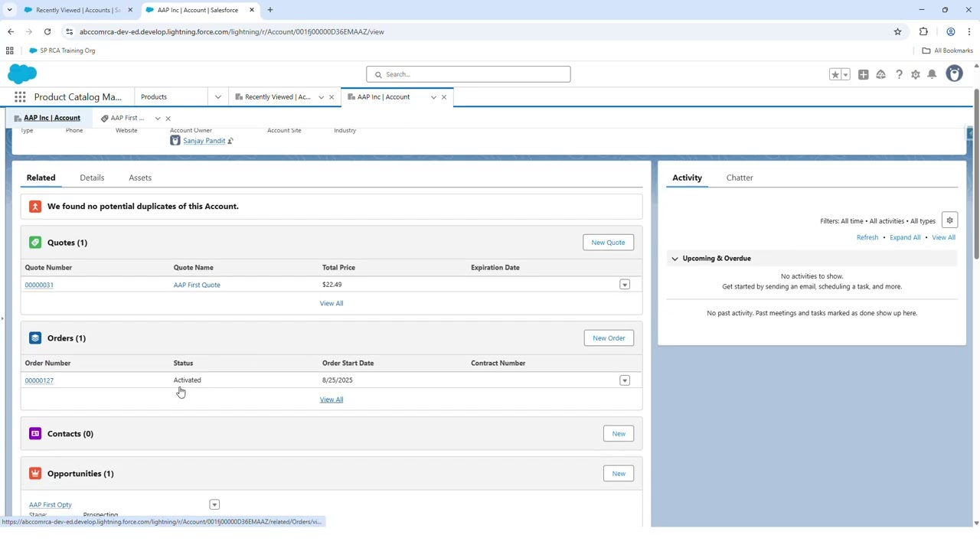
Task: Open the AAP Inc tab dropdown chevron
Action: click(x=433, y=97)
